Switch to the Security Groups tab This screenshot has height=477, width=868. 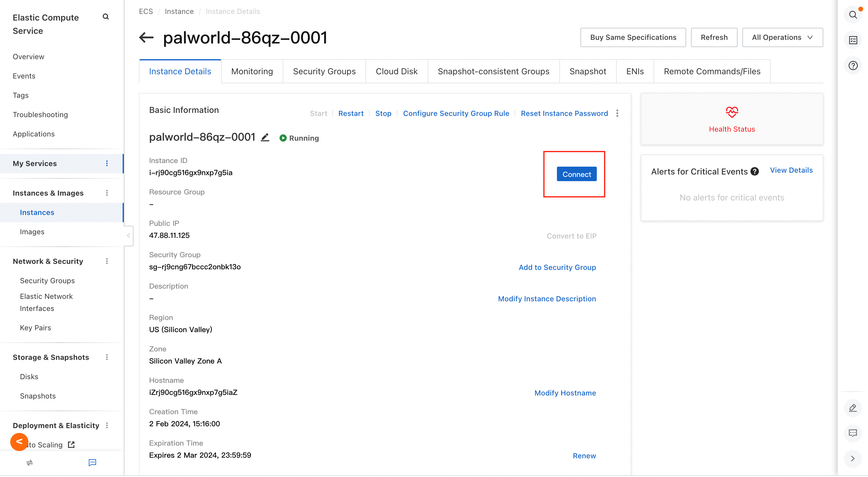click(324, 72)
